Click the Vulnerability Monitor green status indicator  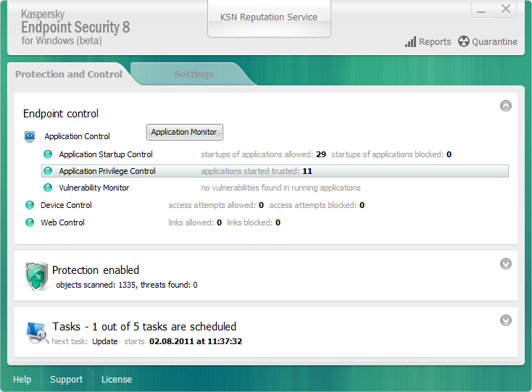[x=48, y=188]
